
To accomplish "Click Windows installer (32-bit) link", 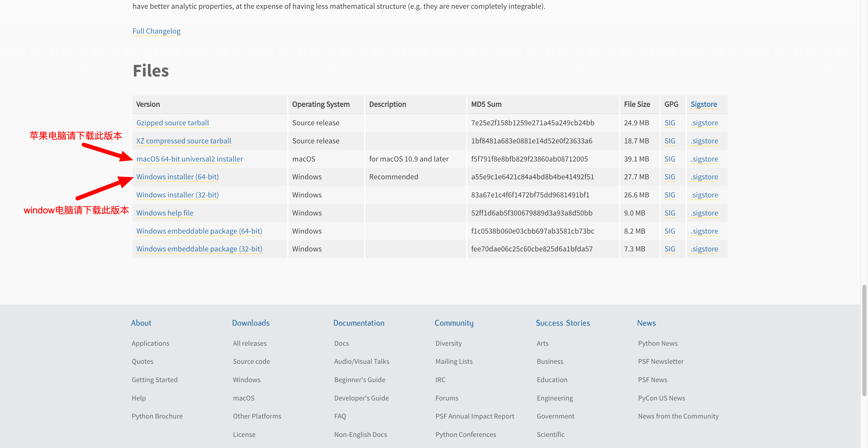I will (177, 195).
